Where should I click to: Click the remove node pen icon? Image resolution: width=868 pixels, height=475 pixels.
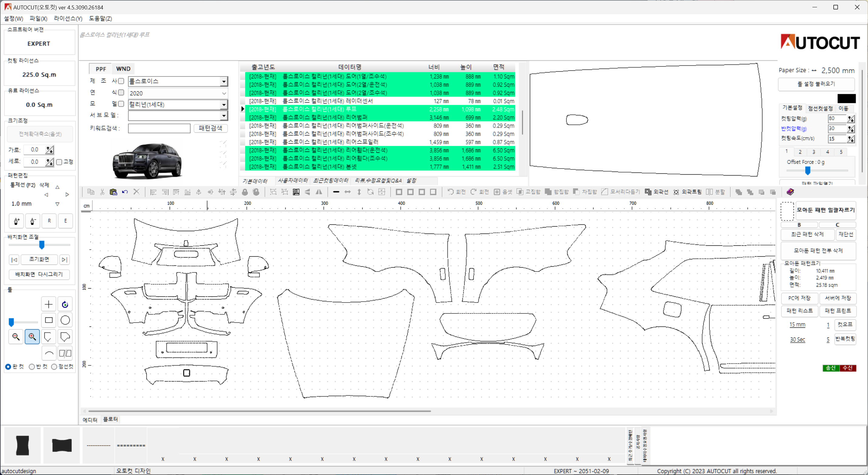pos(33,221)
